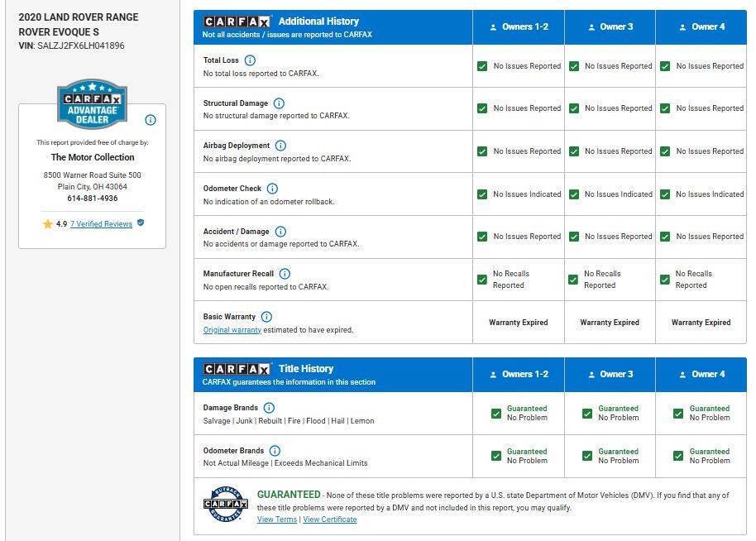Click the Salvage | Junk | Rebuilt brands list
The height and width of the screenshot is (541, 756).
[289, 421]
